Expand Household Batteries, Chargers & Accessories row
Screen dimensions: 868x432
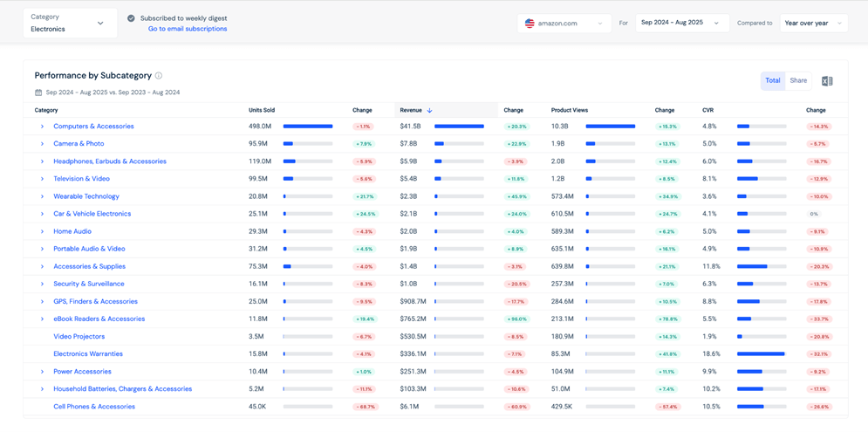42,389
